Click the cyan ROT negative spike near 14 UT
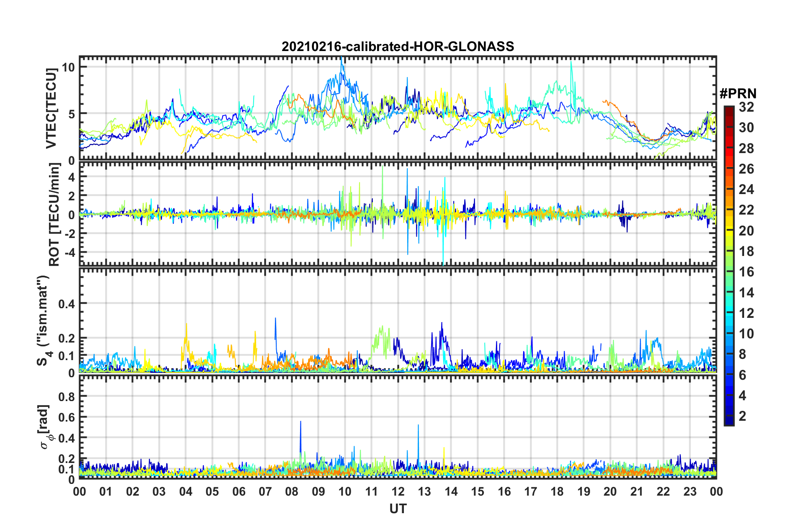Image resolution: width=796 pixels, height=532 pixels. (443, 255)
